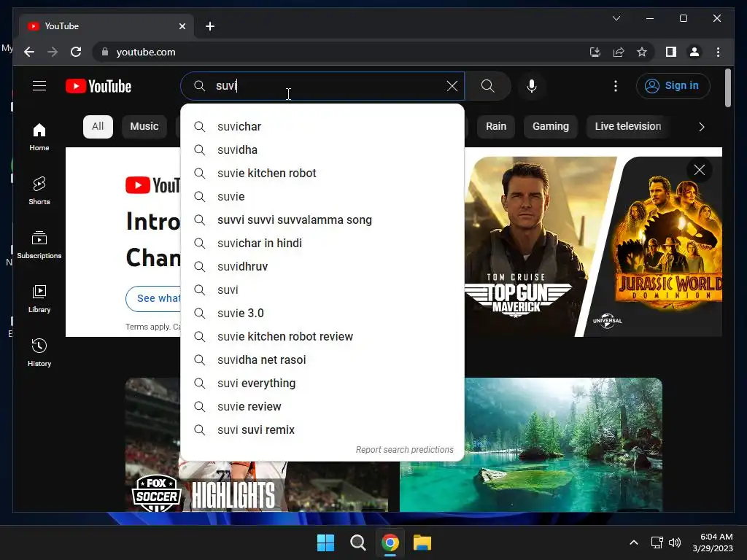This screenshot has width=747, height=560.
Task: Click the share page icon
Action: 619,52
